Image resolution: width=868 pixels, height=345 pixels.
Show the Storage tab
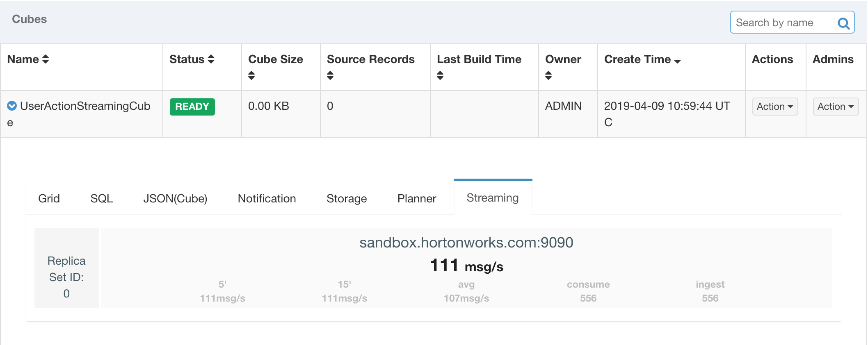(347, 199)
